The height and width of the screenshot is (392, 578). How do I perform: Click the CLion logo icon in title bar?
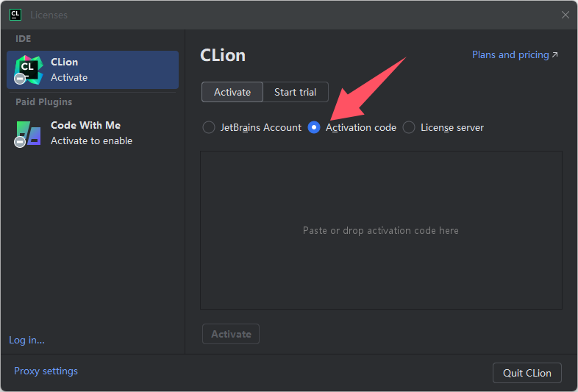point(15,15)
